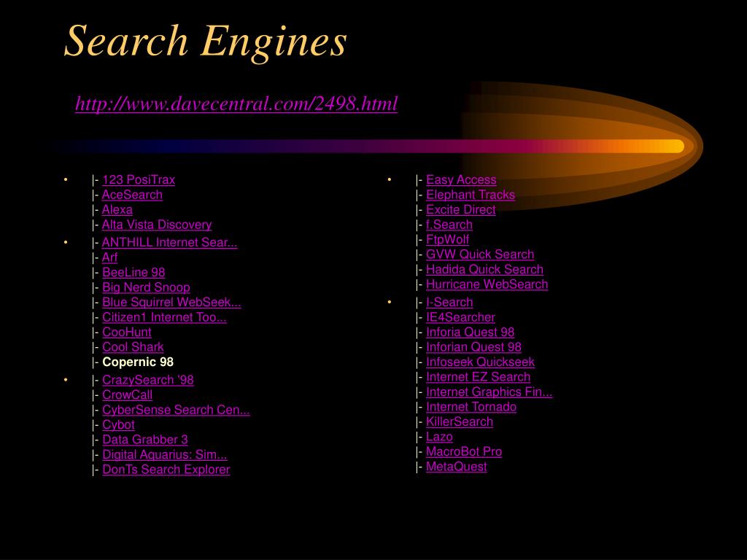Click the Inforia Quest 98 link

pos(471,332)
